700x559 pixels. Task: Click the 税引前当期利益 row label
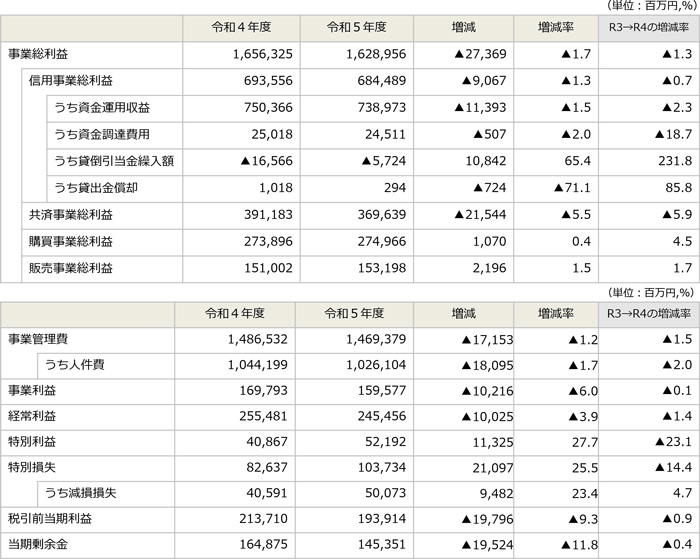tap(50, 519)
